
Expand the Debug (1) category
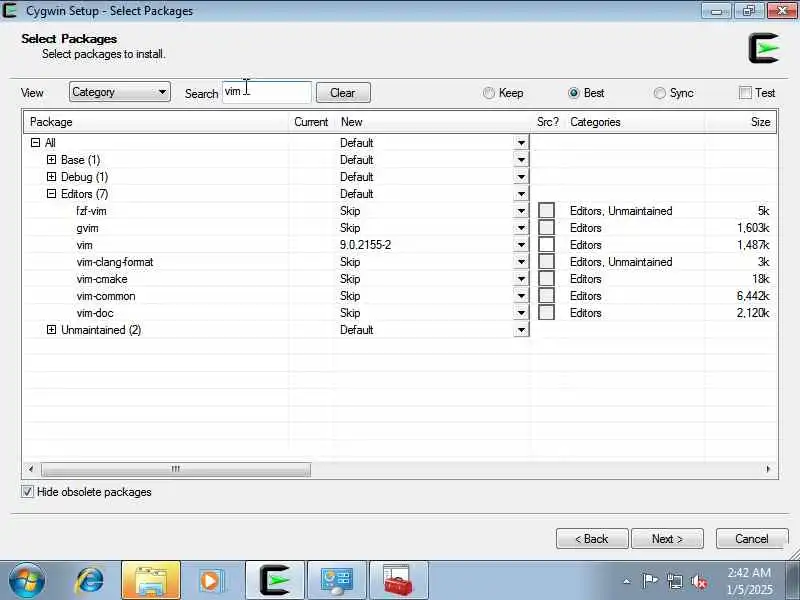point(51,177)
